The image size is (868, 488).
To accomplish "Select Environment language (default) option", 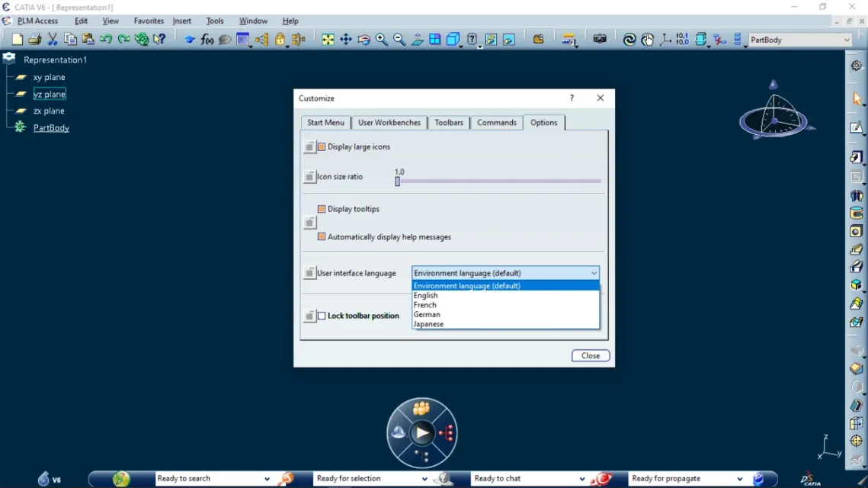I will click(x=505, y=286).
